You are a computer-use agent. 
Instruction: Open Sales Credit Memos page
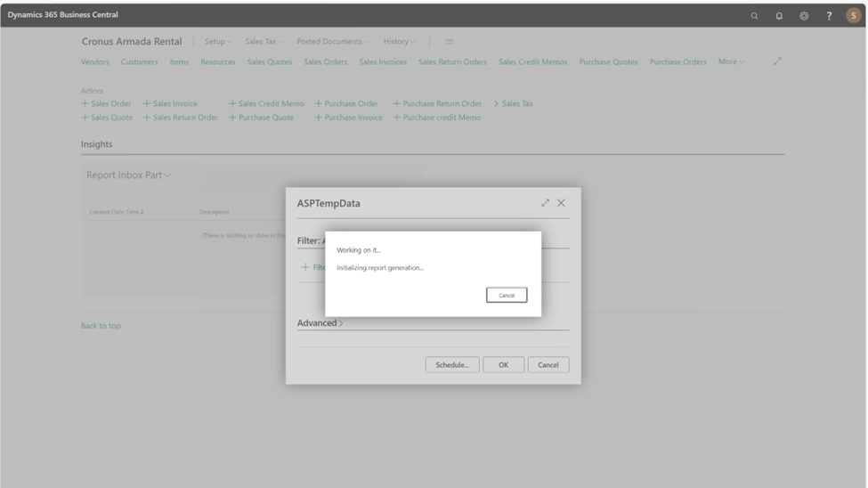[532, 62]
